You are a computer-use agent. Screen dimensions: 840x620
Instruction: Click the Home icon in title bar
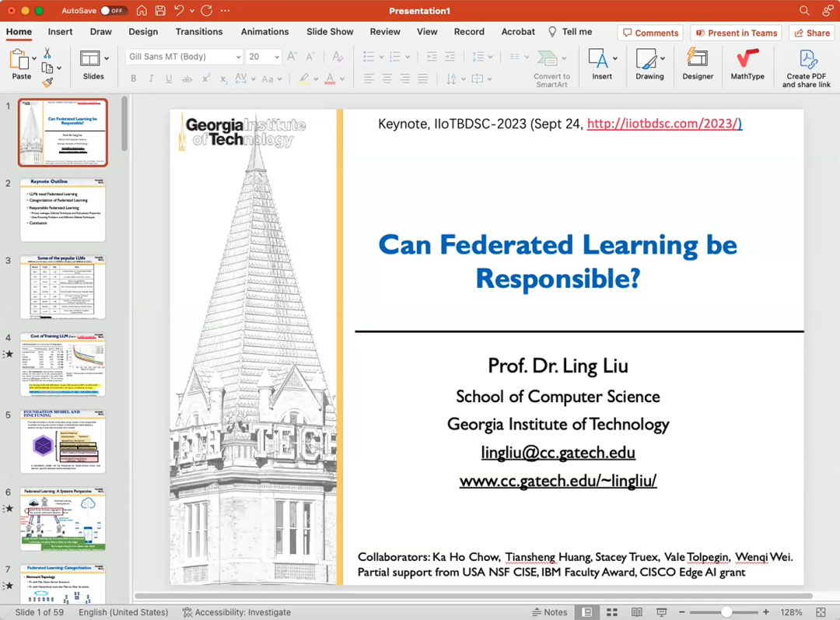[x=142, y=10]
